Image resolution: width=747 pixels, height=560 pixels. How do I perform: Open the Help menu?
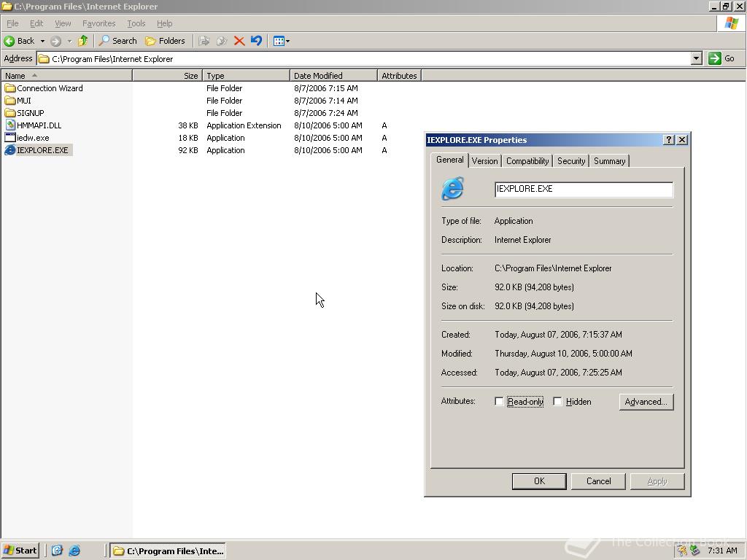click(x=164, y=23)
